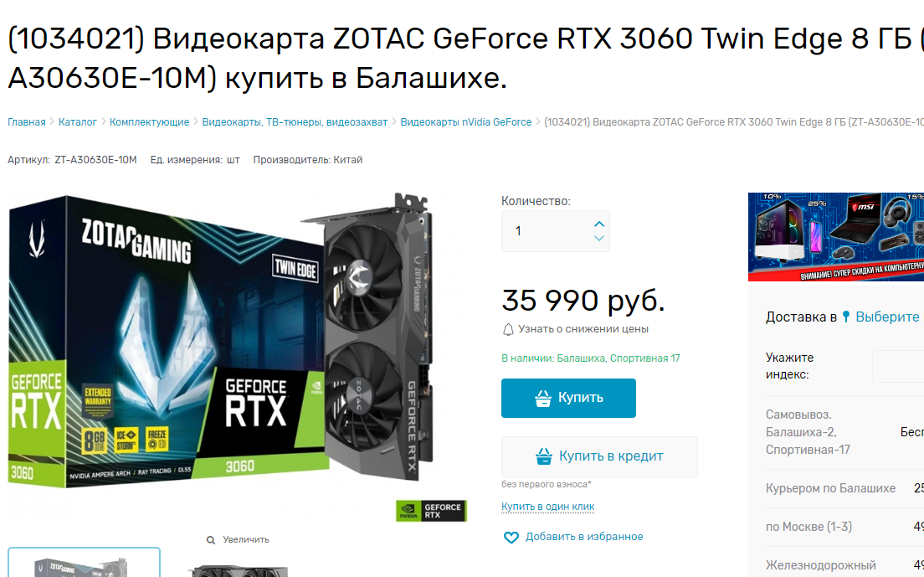Go to the Каталог breadcrumb

coord(77,122)
